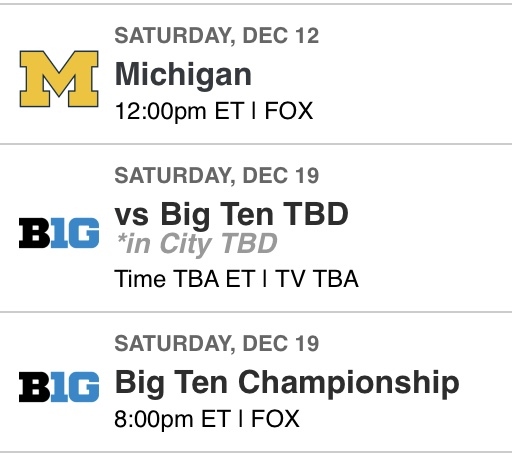Tap the FOX label in Michigan row
Screen dimensions: 512x455
[x=289, y=111]
